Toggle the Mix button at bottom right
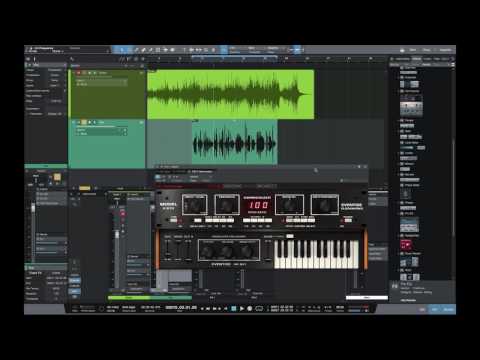This screenshot has height=360, width=480. (x=435, y=310)
